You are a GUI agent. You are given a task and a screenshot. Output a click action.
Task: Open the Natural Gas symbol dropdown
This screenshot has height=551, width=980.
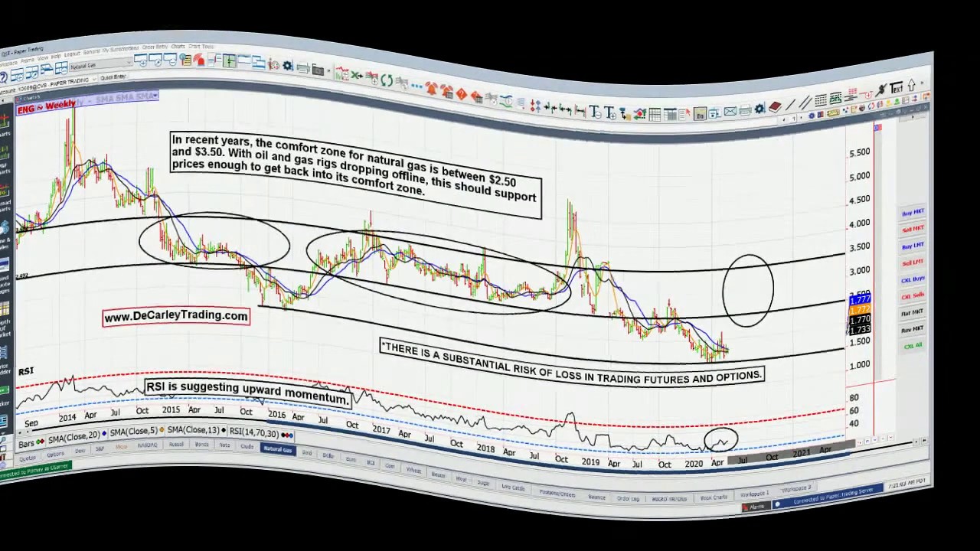(x=101, y=65)
